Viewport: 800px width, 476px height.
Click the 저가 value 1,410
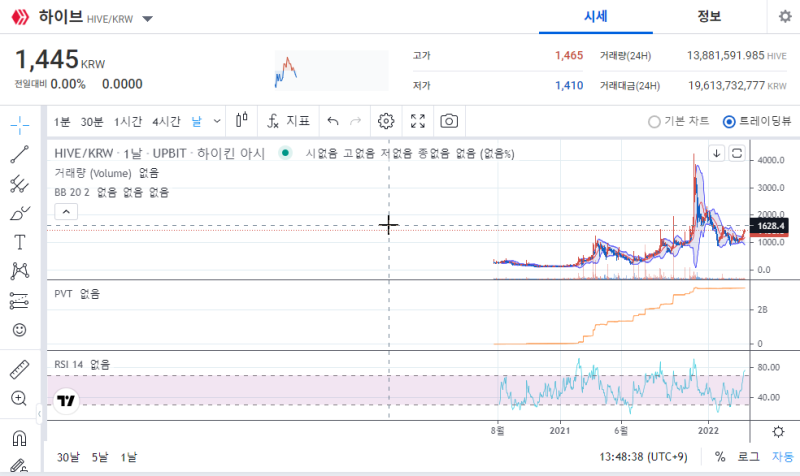point(569,85)
